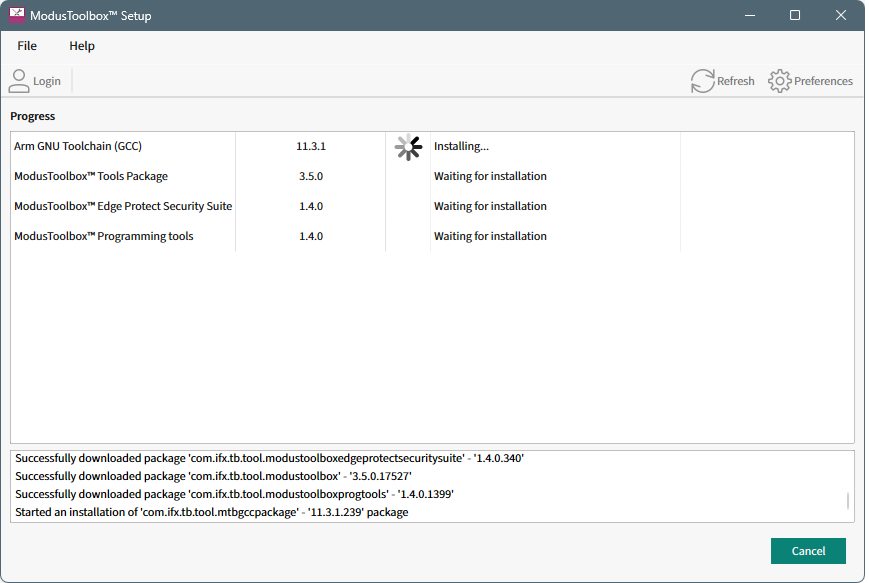Click the Login label in toolbar
Viewport: 869px width, 583px height.
point(47,81)
